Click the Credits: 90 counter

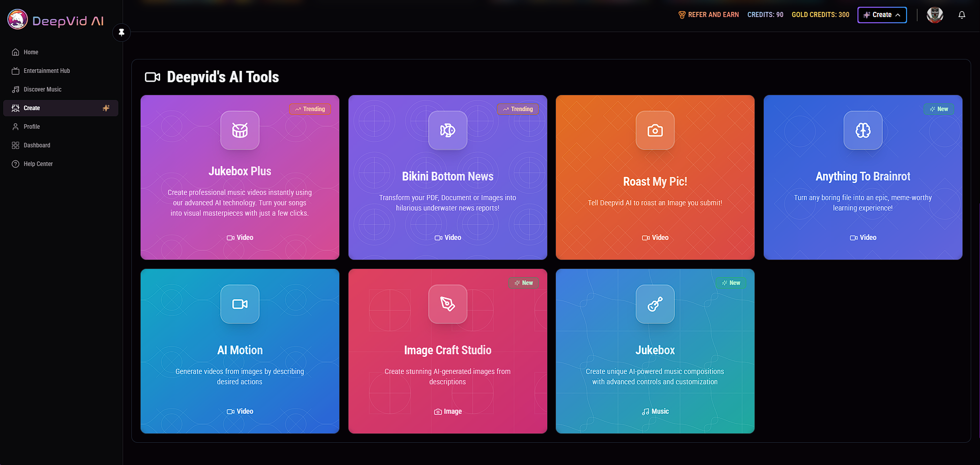[x=765, y=15]
